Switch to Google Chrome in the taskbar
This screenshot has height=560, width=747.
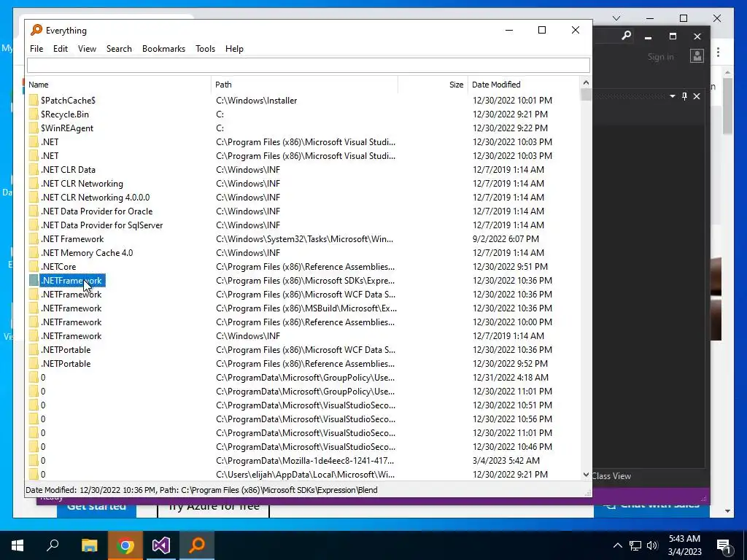tap(125, 545)
